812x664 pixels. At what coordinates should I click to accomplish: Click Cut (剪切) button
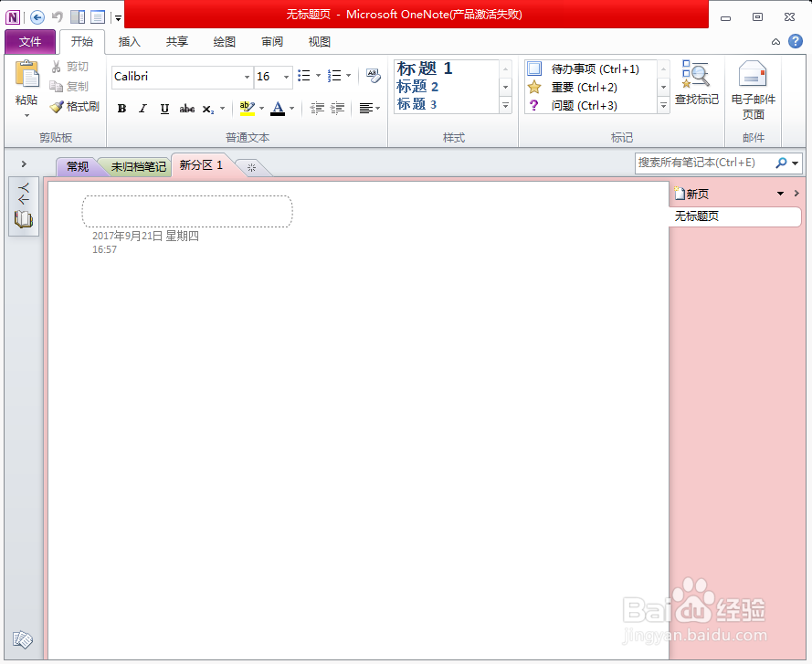click(70, 67)
